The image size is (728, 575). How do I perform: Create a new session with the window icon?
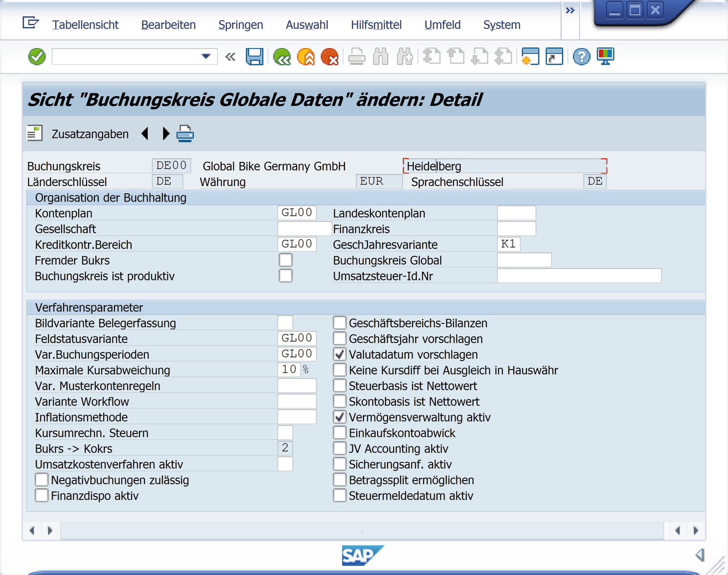530,57
